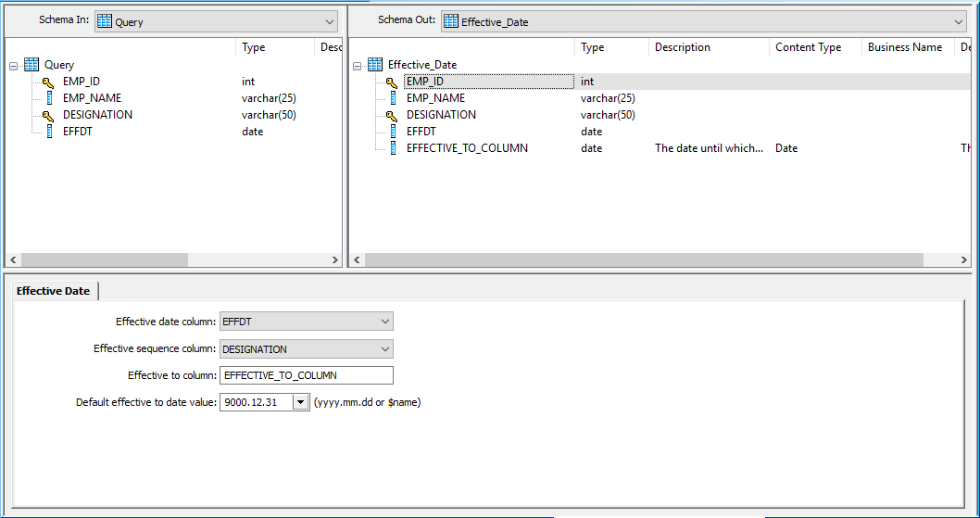Collapse the Effective_Date tree node
This screenshot has width=980, height=518.
coord(358,65)
